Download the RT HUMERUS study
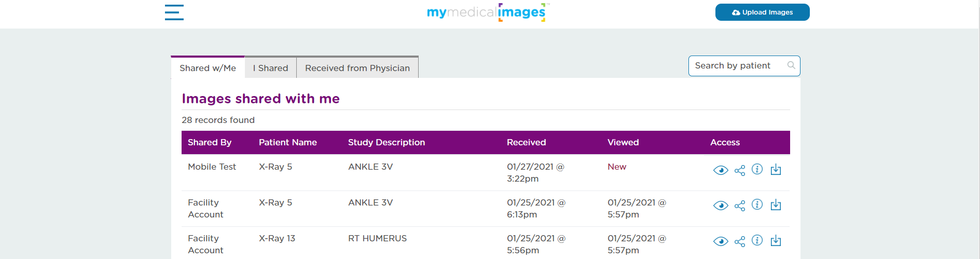 coord(776,240)
